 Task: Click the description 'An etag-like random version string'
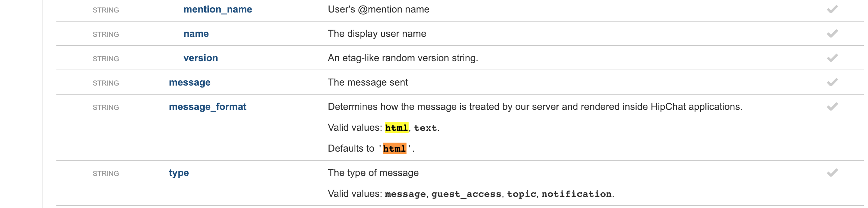click(x=403, y=58)
